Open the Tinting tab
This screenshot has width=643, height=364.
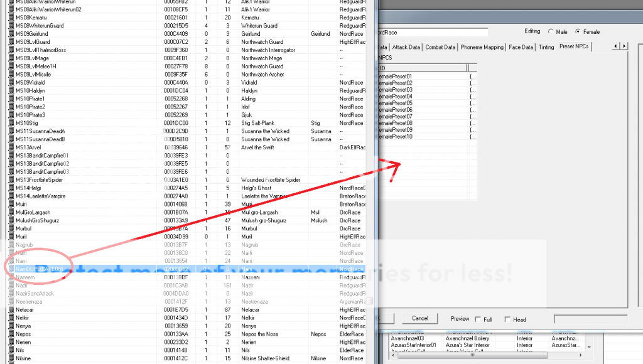click(x=546, y=47)
